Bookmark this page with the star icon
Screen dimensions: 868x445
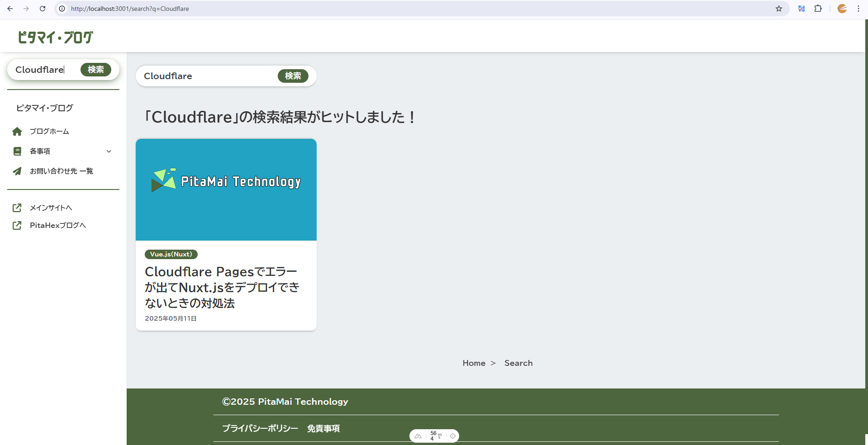[779, 9]
